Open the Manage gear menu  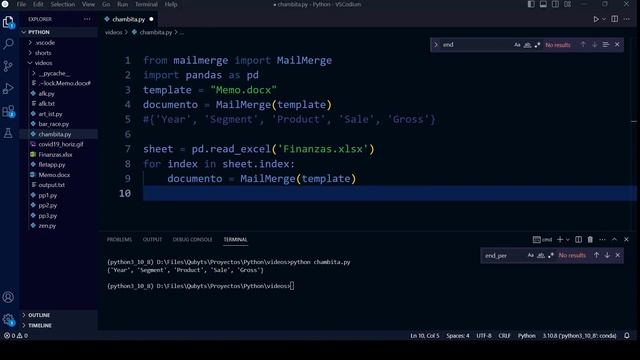(8, 320)
